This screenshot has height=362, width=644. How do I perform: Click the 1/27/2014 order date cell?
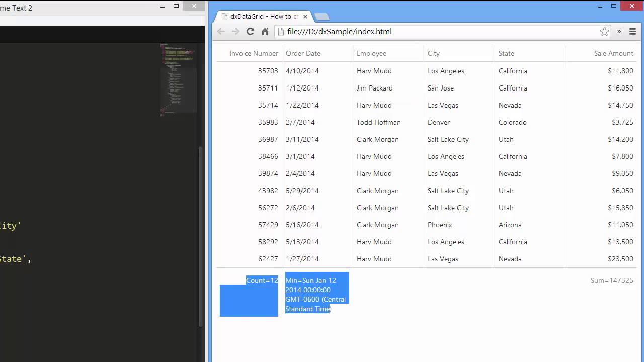point(302,259)
